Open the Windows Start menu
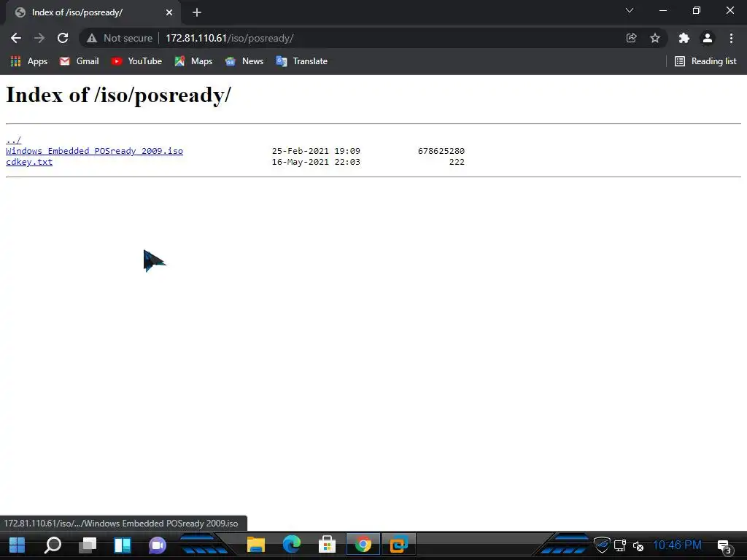Image resolution: width=747 pixels, height=560 pixels. click(18, 545)
